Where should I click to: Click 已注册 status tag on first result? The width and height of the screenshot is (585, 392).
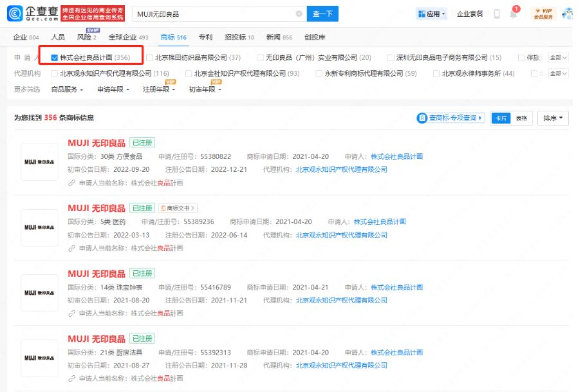click(142, 143)
